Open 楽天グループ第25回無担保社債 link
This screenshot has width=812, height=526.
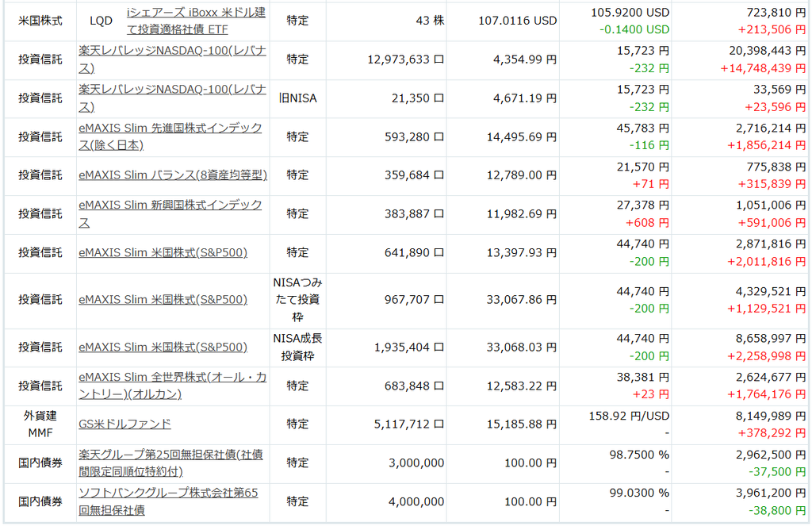pyautogui.click(x=171, y=463)
